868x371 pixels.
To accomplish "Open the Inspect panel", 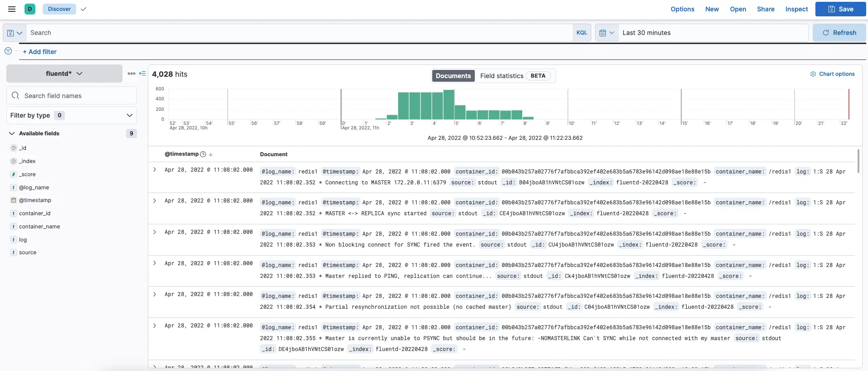I will pyautogui.click(x=796, y=9).
